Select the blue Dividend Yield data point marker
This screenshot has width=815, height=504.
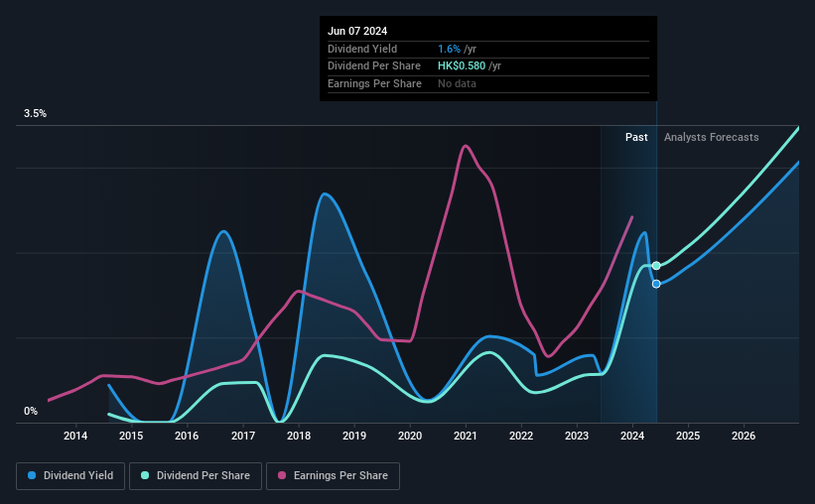coord(656,284)
